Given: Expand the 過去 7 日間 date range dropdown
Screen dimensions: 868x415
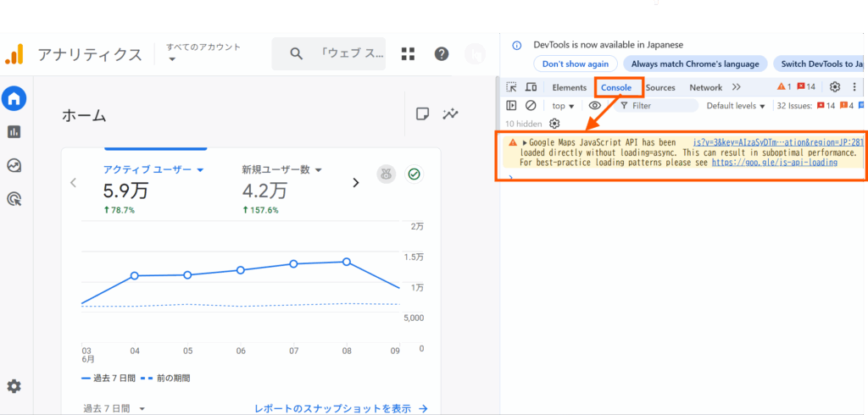Looking at the screenshot, I should [114, 408].
